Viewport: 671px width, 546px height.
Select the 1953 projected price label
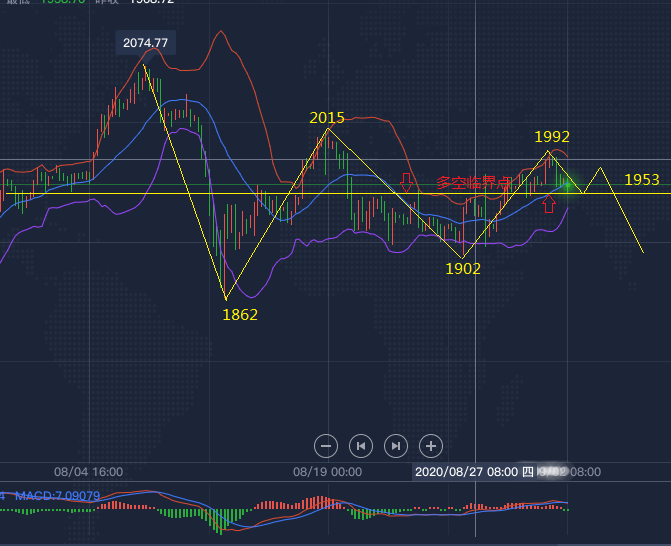coord(641,180)
